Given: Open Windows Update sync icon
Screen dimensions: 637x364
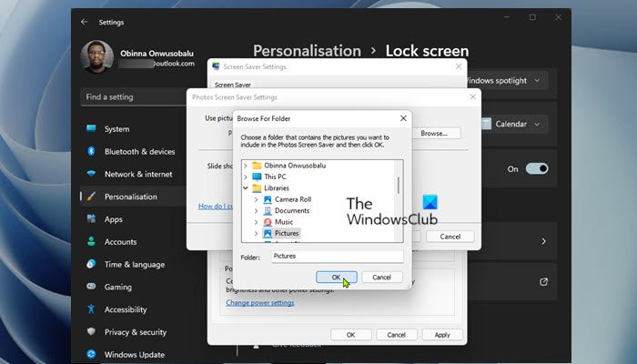Looking at the screenshot, I should click(x=91, y=354).
